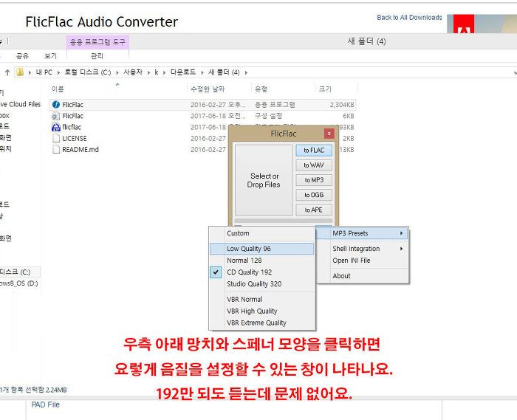Image resolution: width=517 pixels, height=420 pixels.
Task: Click 다운로드 in the address path
Action: [183, 72]
